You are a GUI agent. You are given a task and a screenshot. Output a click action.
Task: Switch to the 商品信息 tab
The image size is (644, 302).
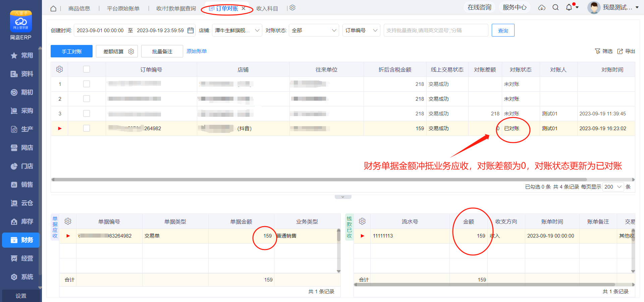79,8
